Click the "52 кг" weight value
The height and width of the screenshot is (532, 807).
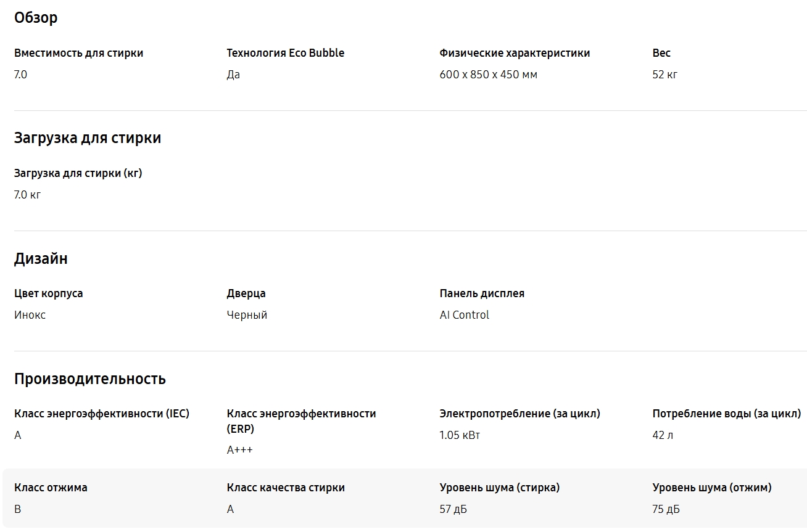click(x=665, y=75)
